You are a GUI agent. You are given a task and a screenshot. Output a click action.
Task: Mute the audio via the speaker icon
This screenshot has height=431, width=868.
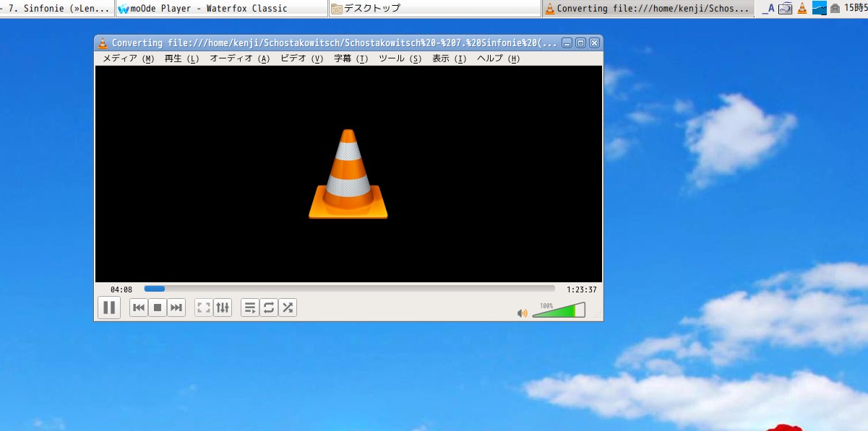(523, 312)
